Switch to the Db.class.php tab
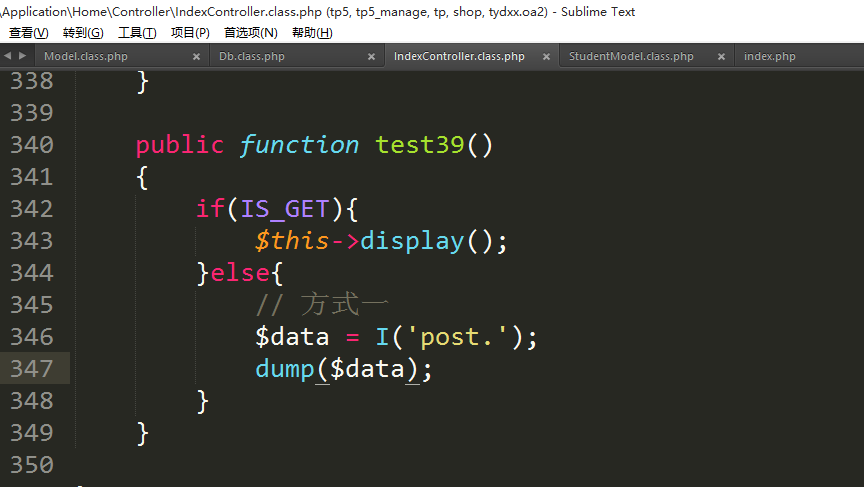This screenshot has width=864, height=487. [x=252, y=57]
